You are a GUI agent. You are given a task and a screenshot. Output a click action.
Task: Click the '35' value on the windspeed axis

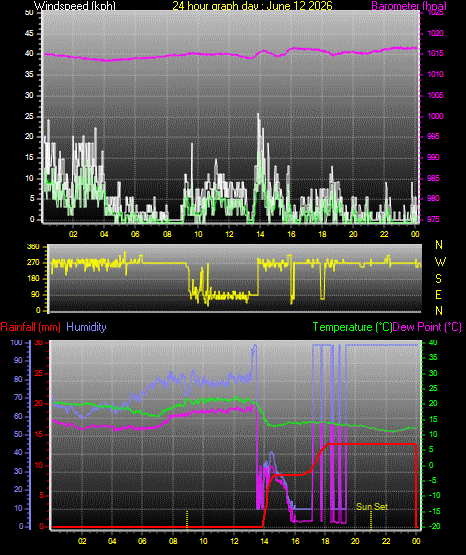tap(29, 74)
